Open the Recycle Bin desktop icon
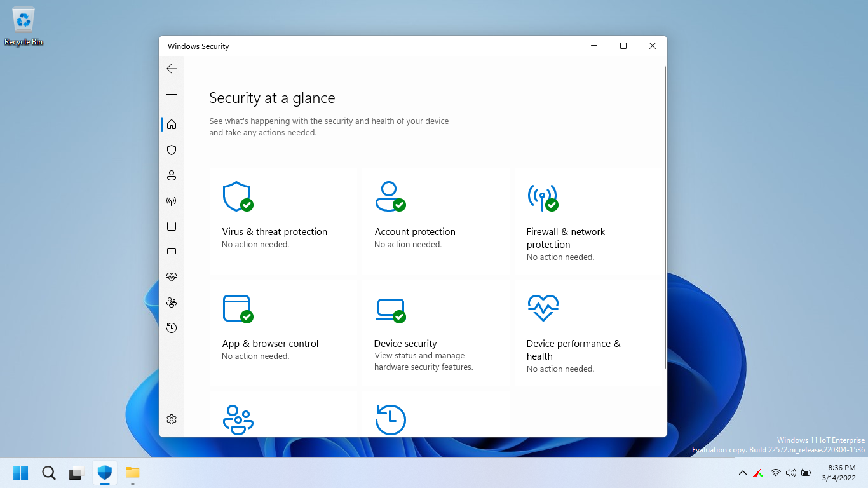 pos(24,27)
